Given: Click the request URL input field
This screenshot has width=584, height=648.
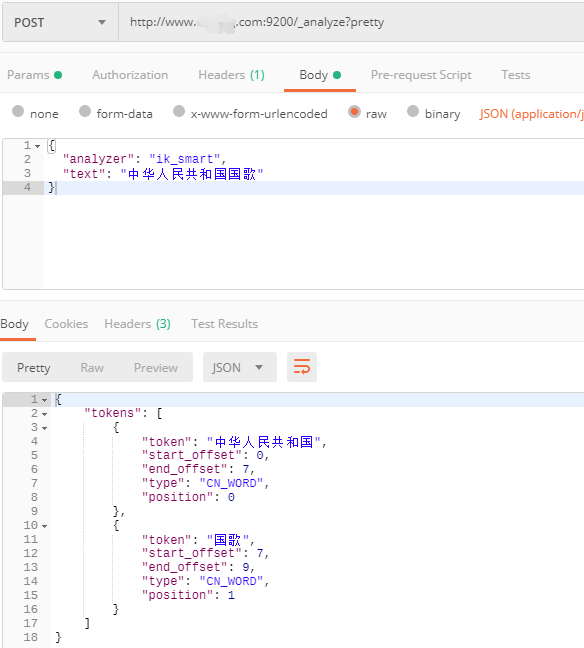Looking at the screenshot, I should [351, 22].
